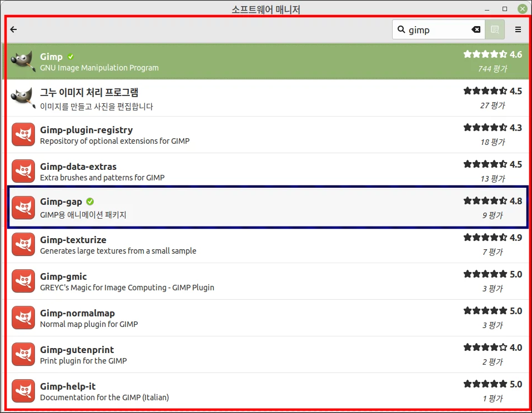
Task: Click '이미지를 만들고 사진을 편집합니다' description
Action: (x=97, y=107)
